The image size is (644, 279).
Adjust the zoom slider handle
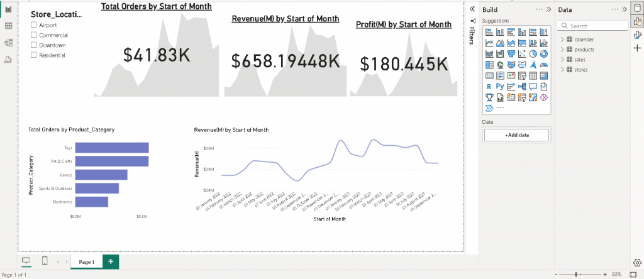pyautogui.click(x=576, y=275)
